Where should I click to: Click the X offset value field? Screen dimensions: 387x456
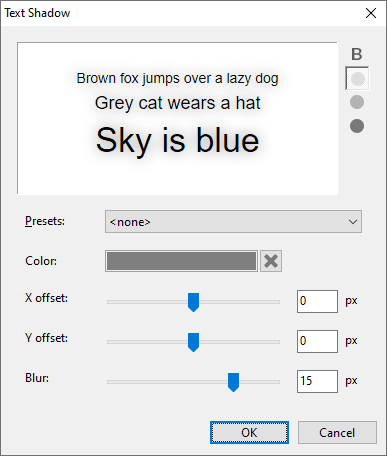tap(317, 301)
